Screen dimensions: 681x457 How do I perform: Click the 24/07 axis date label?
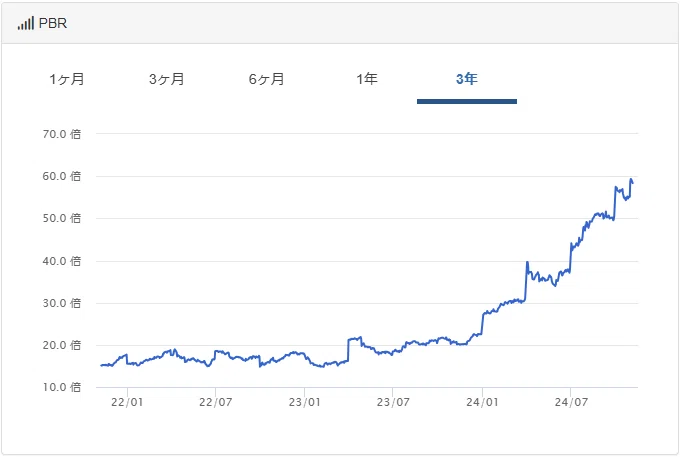pos(571,402)
